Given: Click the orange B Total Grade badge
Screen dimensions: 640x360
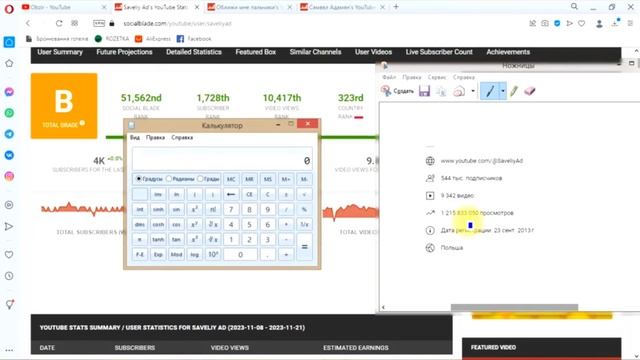Looking at the screenshot, I should tap(64, 106).
